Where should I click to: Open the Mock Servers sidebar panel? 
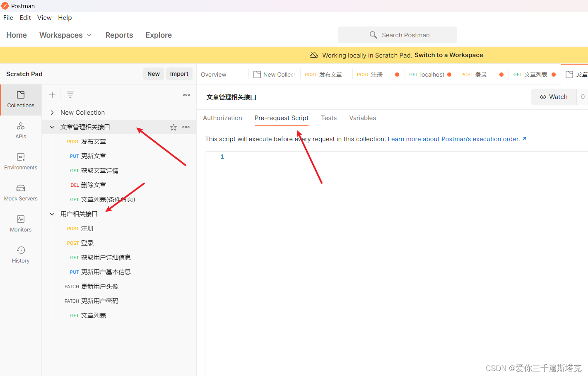pyautogui.click(x=21, y=193)
